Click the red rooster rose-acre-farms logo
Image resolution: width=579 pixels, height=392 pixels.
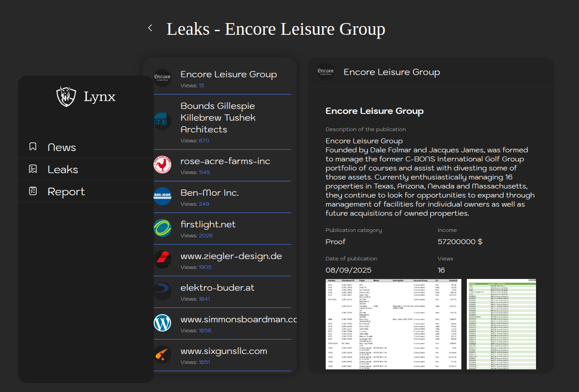pyautogui.click(x=162, y=165)
